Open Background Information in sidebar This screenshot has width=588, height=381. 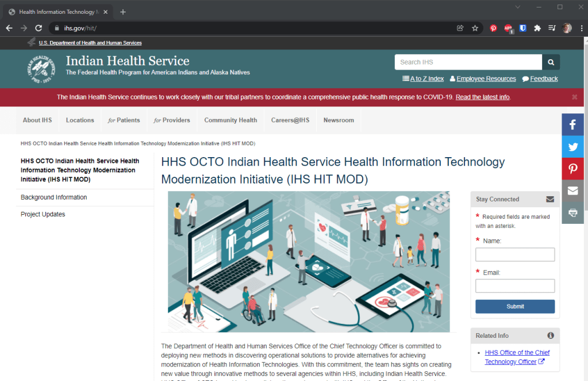(x=54, y=197)
